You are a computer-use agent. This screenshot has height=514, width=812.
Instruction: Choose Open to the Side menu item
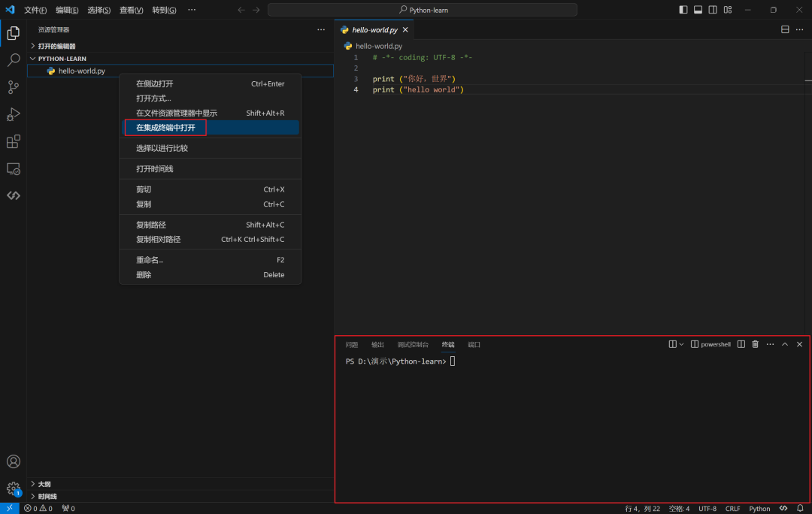[x=211, y=84]
